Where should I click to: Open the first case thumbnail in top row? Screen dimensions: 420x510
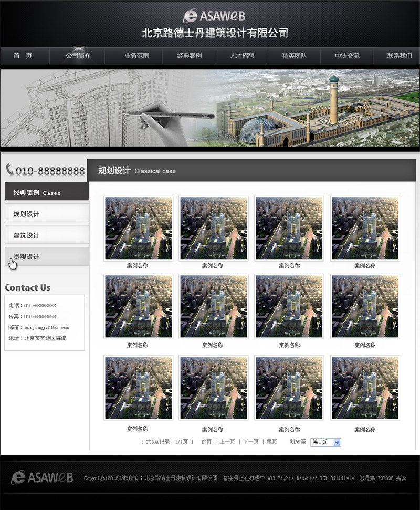[139, 228]
